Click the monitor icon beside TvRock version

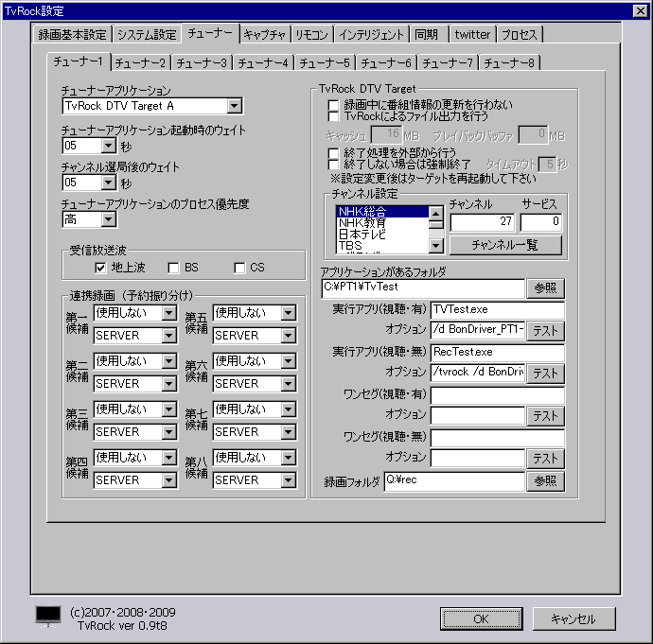(48, 617)
